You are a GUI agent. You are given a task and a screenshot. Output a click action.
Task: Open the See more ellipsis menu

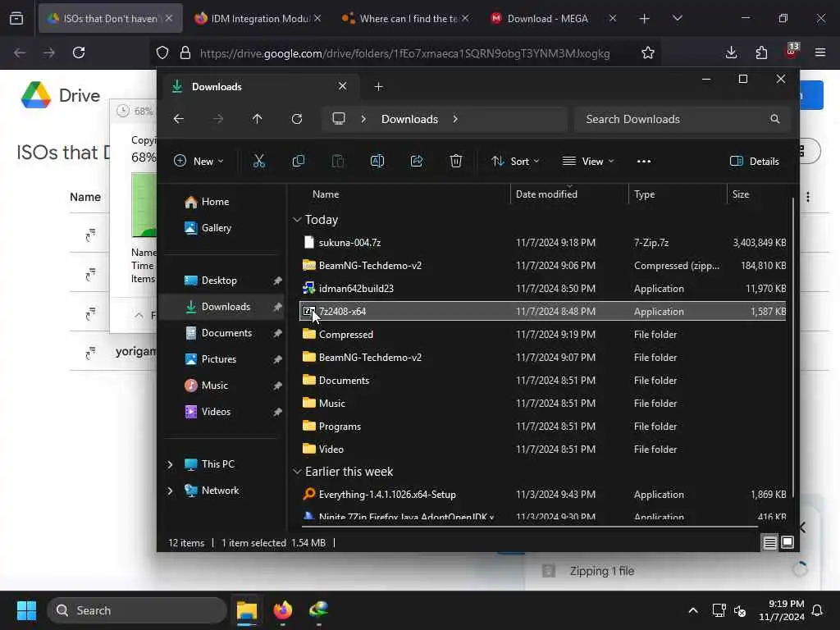644,162
